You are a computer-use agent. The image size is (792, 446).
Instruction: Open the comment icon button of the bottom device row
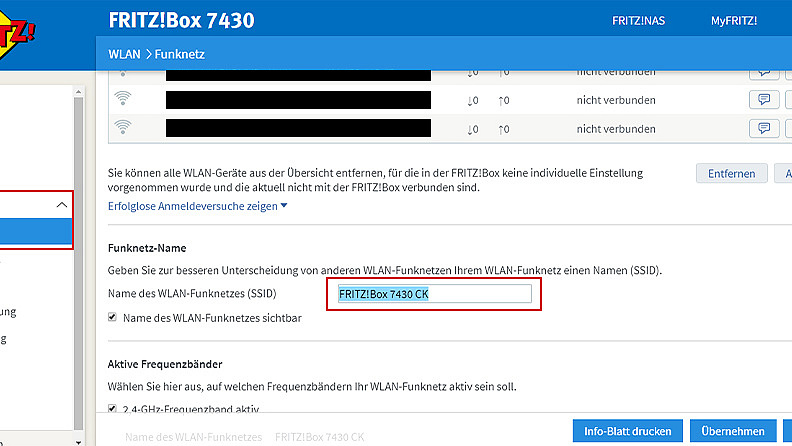coord(764,128)
